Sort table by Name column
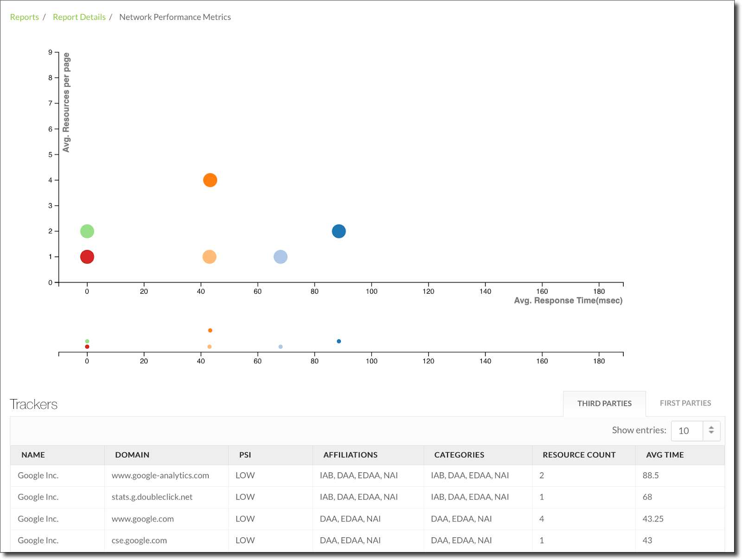 point(33,455)
